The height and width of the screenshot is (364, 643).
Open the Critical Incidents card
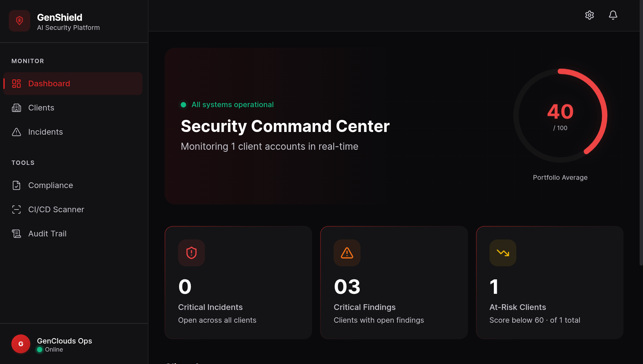[x=238, y=282]
